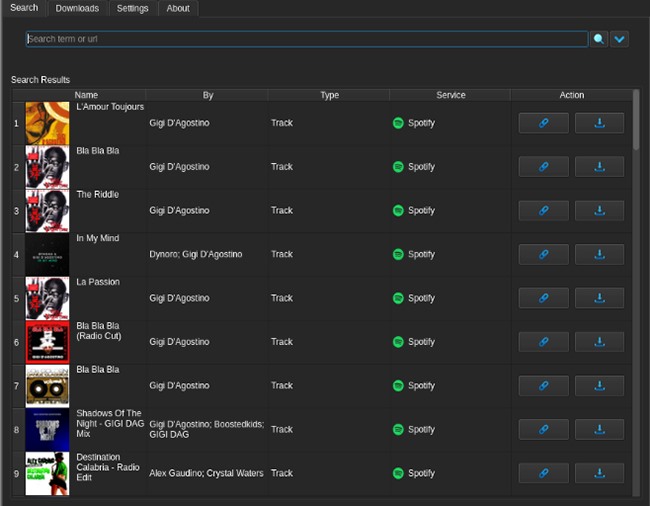The width and height of the screenshot is (650, 506).
Task: Download La Passion track
Action: click(x=599, y=298)
